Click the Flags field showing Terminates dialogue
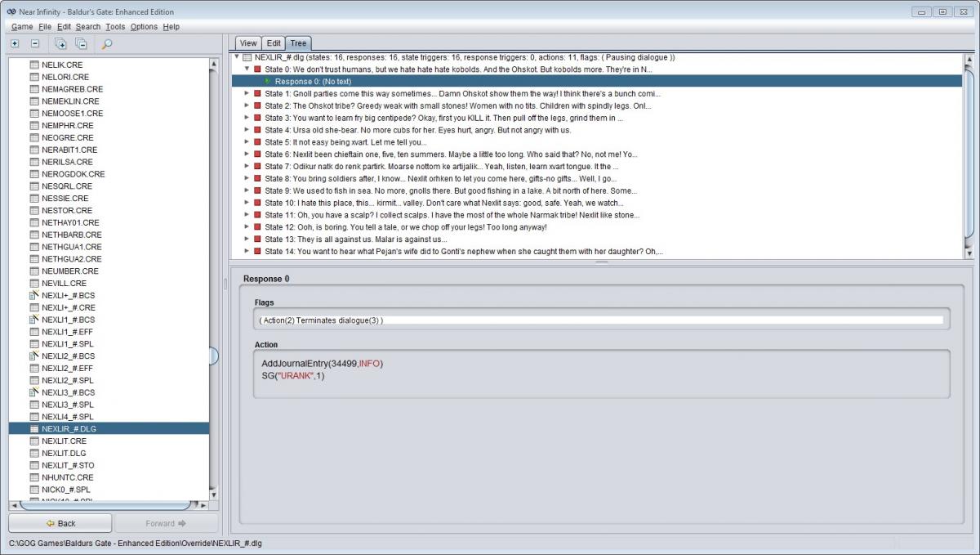Viewport: 980px width, 555px height. pos(601,320)
